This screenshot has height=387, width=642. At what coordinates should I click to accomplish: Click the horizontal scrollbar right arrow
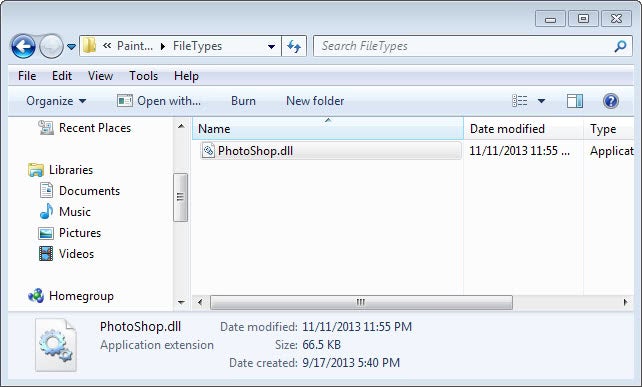click(x=625, y=303)
